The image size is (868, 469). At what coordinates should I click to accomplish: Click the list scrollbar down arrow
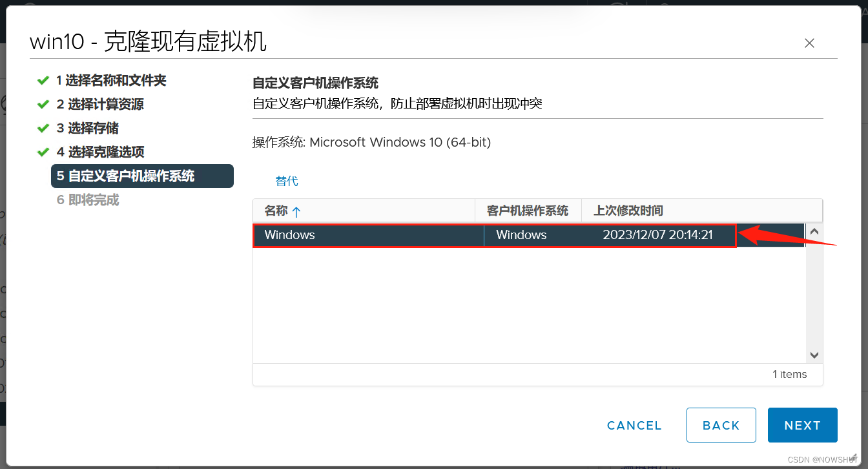point(814,355)
